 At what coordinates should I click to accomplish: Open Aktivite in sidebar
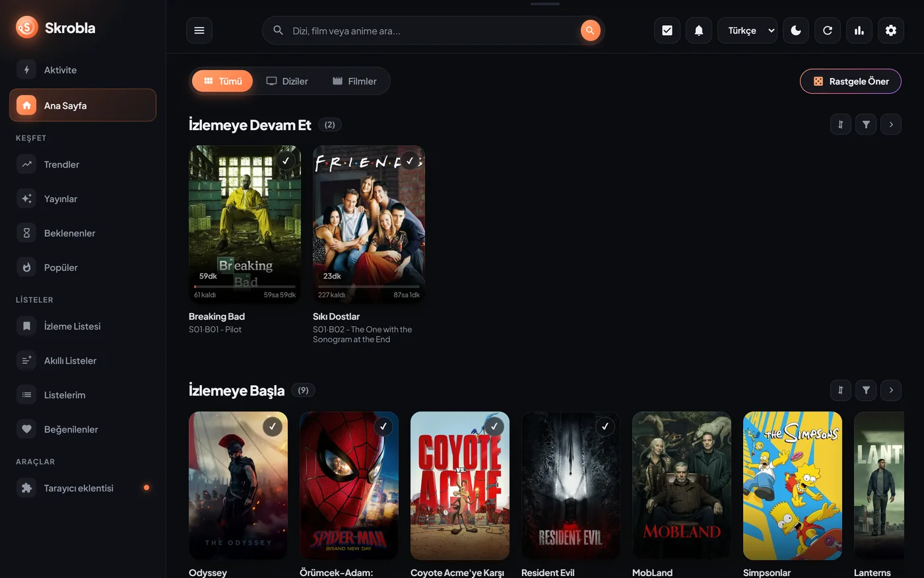pyautogui.click(x=82, y=70)
